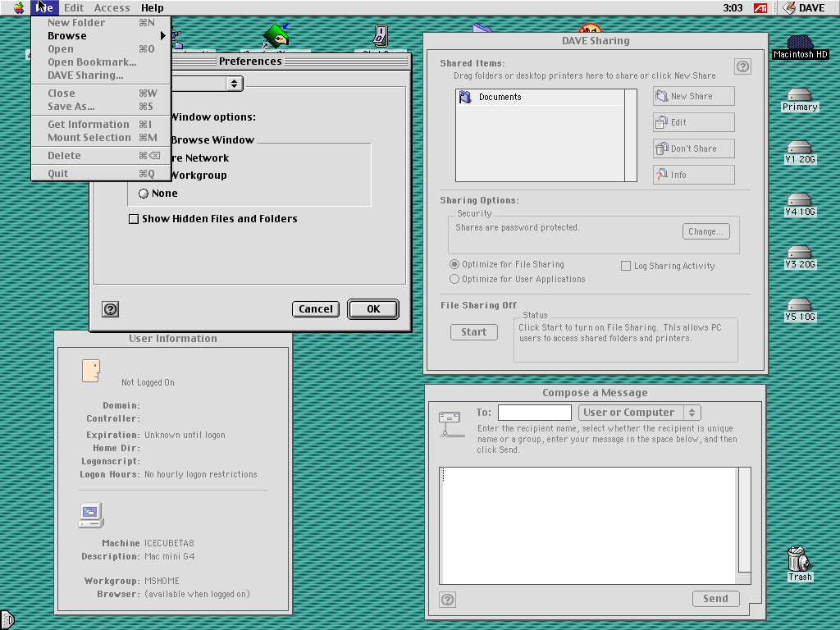Open the Control Strip tab
This screenshot has width=840, height=630.
(x=7, y=620)
